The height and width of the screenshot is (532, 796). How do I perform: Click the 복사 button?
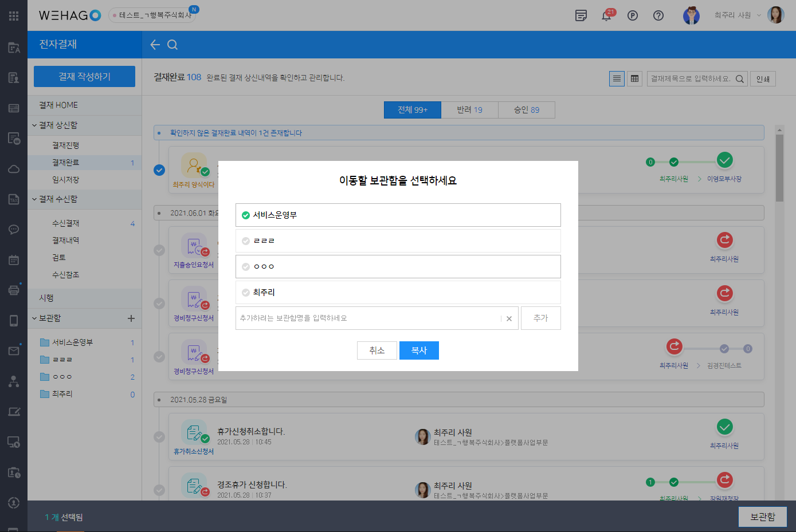tap(419, 350)
